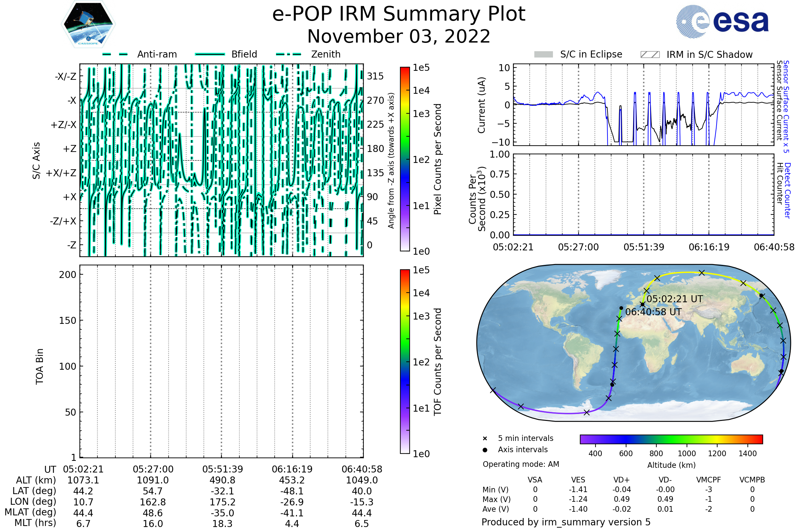Click the Bfield solid legend line
Screen dimensions: 798x532
click(x=210, y=54)
